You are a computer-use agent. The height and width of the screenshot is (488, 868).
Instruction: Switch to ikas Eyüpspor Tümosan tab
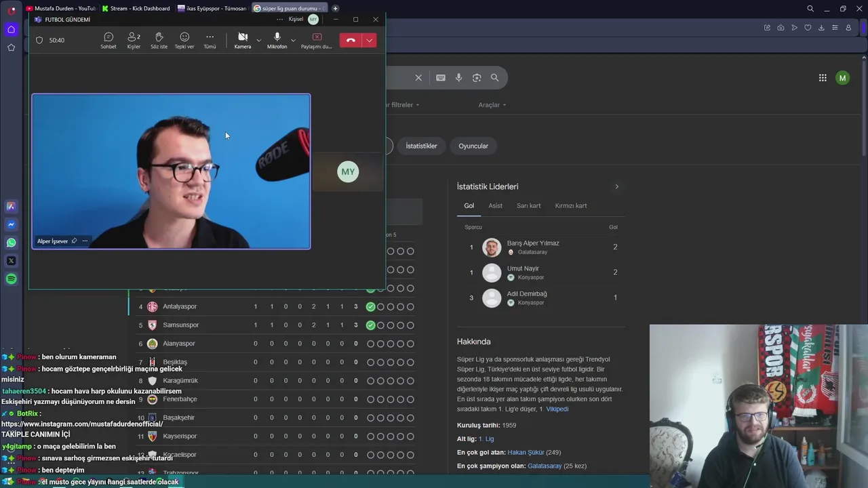point(212,8)
